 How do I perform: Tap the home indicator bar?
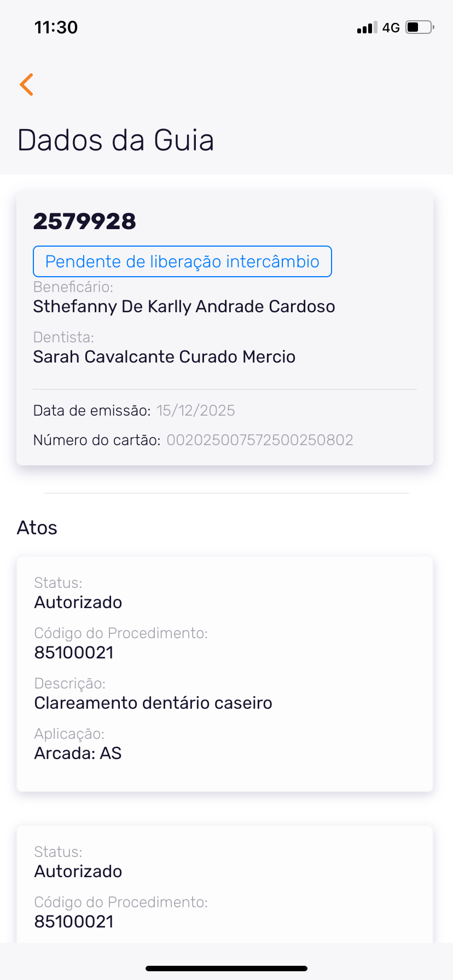coord(226,969)
